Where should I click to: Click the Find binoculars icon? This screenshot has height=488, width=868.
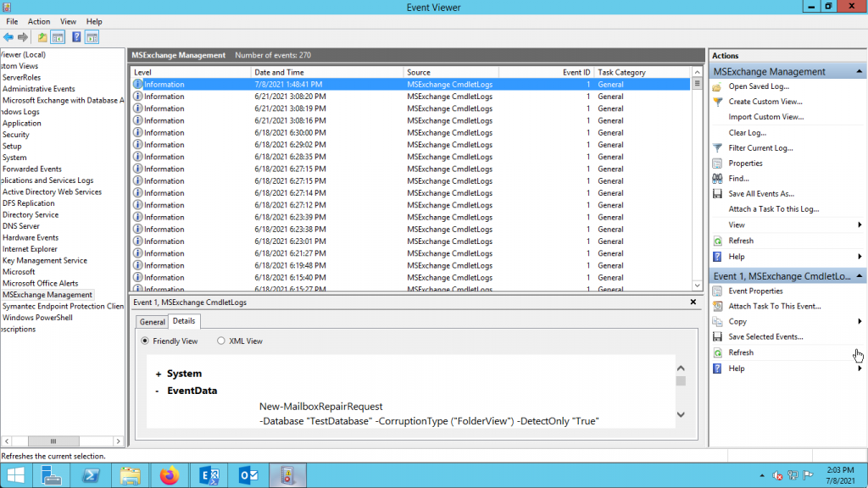click(717, 179)
